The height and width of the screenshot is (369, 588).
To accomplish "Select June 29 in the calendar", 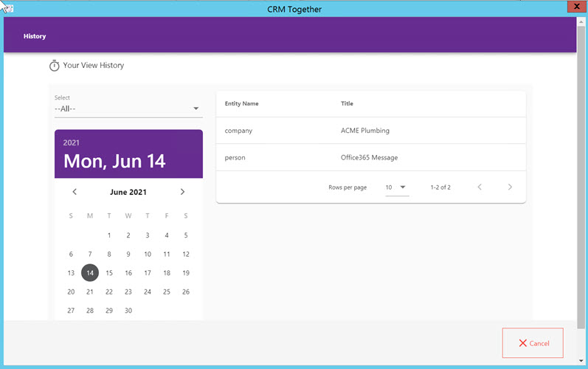I will coord(109,310).
